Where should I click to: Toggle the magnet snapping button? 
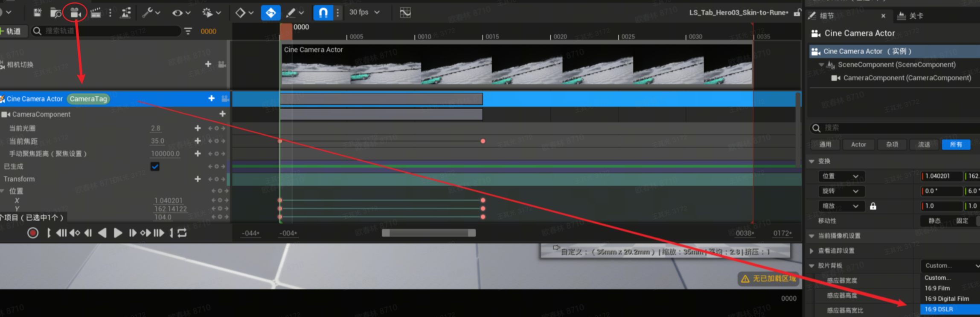(323, 13)
